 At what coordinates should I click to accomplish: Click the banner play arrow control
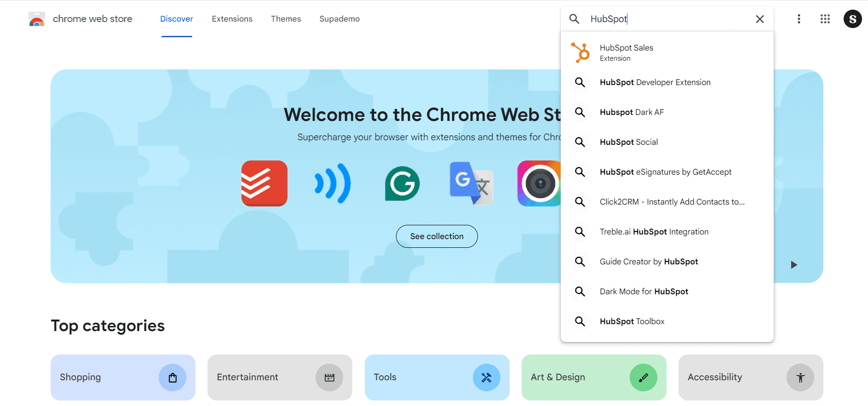click(793, 265)
